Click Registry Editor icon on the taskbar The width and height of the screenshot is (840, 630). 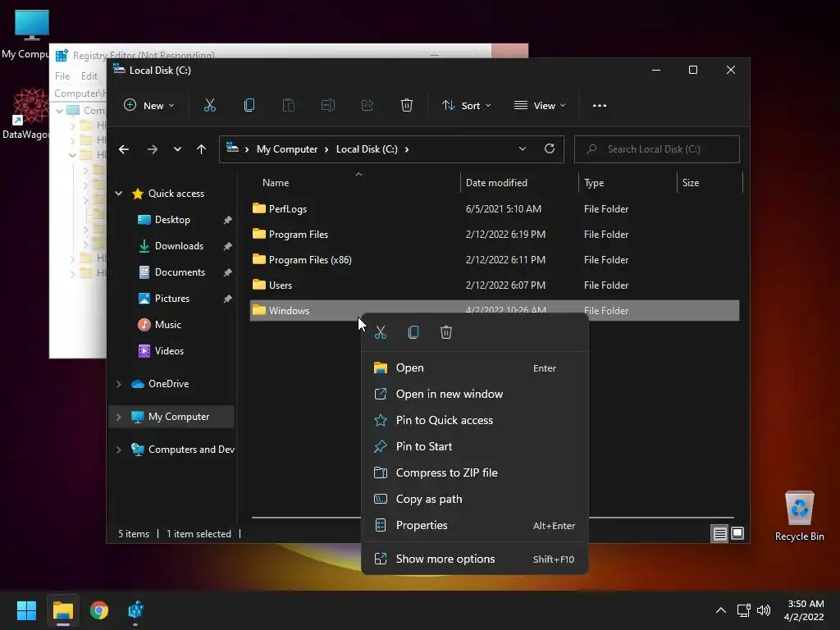click(x=135, y=610)
